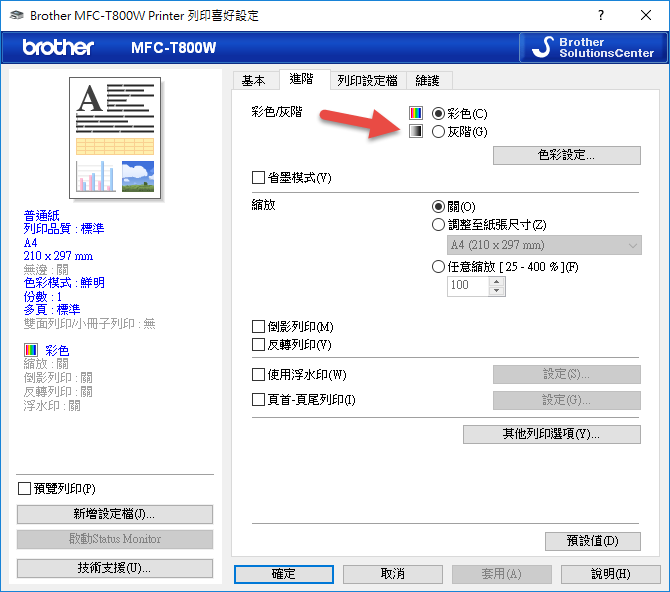Click 預設值(D) button

click(593, 541)
